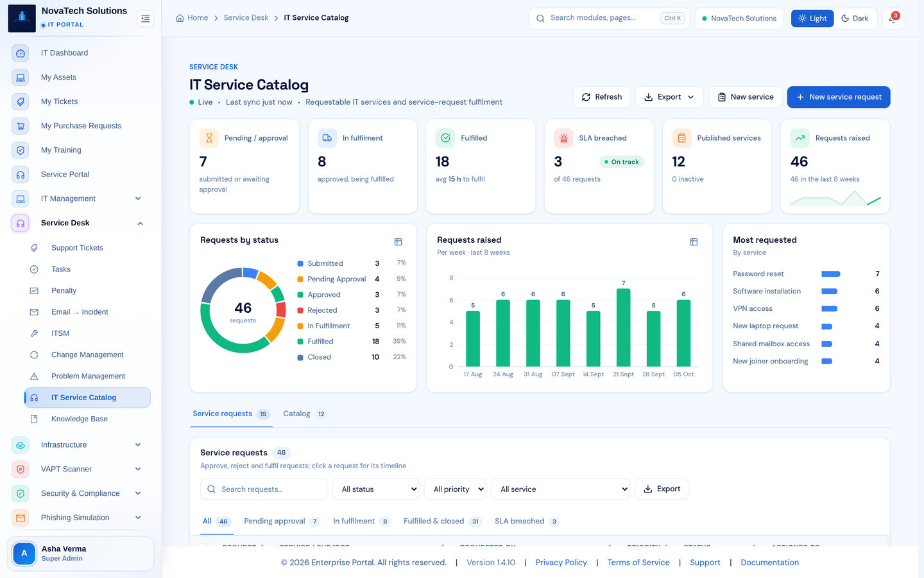Image resolution: width=924 pixels, height=578 pixels.
Task: Expand the IT Management section
Action: pyautogui.click(x=138, y=199)
